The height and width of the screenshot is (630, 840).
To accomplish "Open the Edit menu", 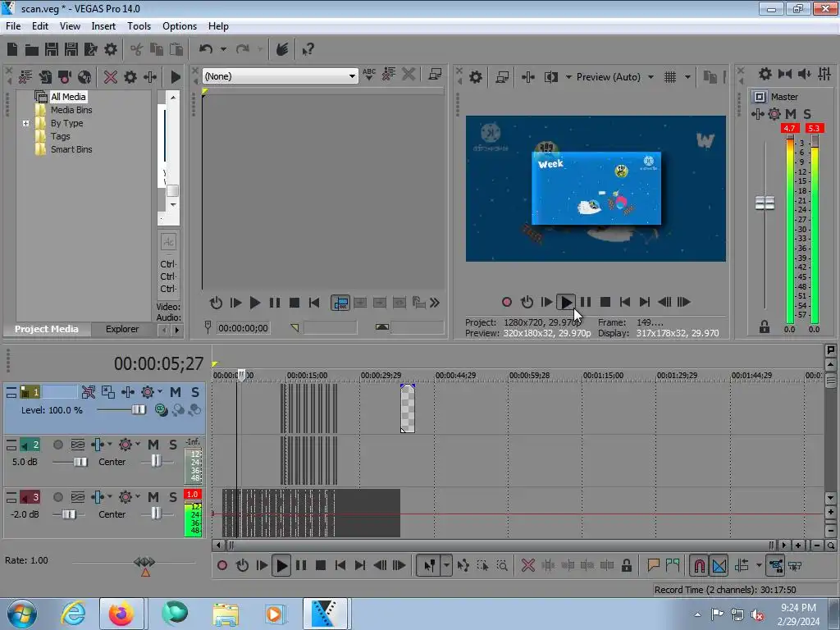I will pos(40,25).
